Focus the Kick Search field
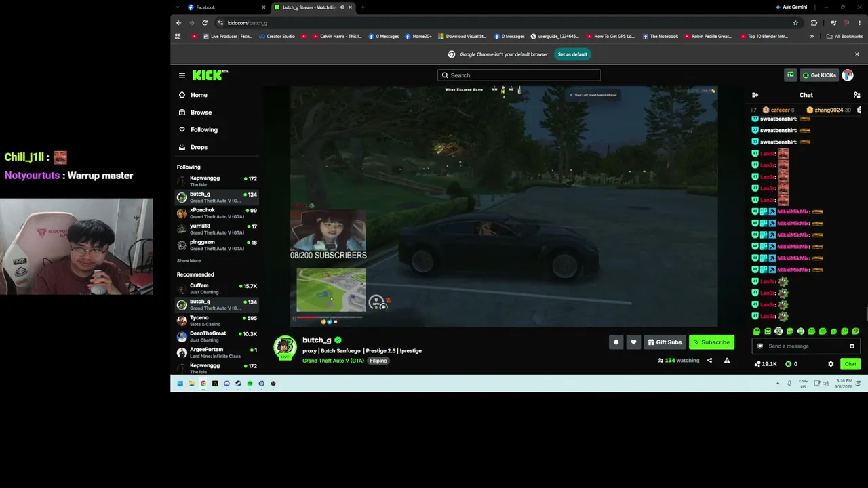Screen dimensions: 868x488 click(519, 75)
